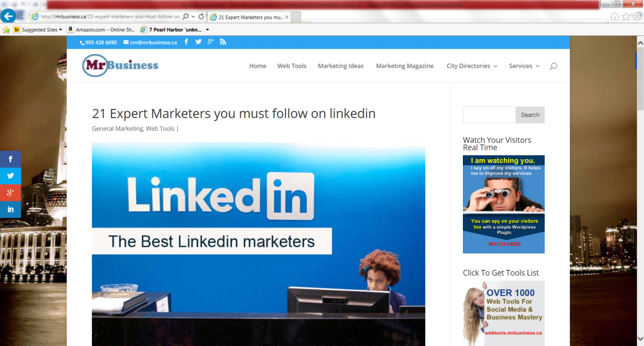Viewport: 644px width, 346px height.
Task: Click the vertical scrollbar down arrow
Action: click(x=640, y=339)
